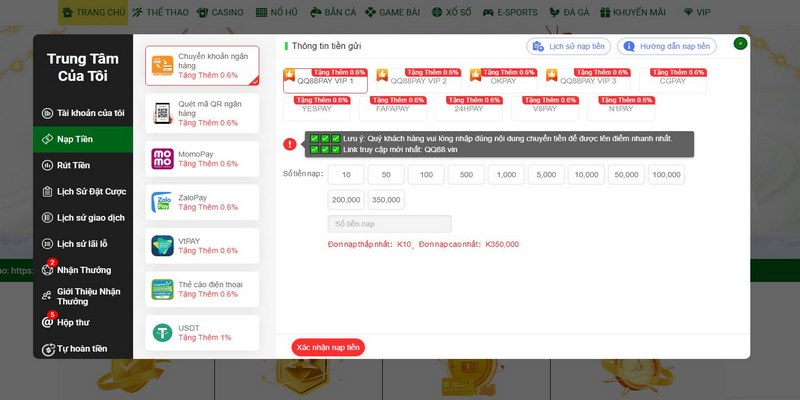Open the Nhận Thưởng rewards section

pos(83,270)
